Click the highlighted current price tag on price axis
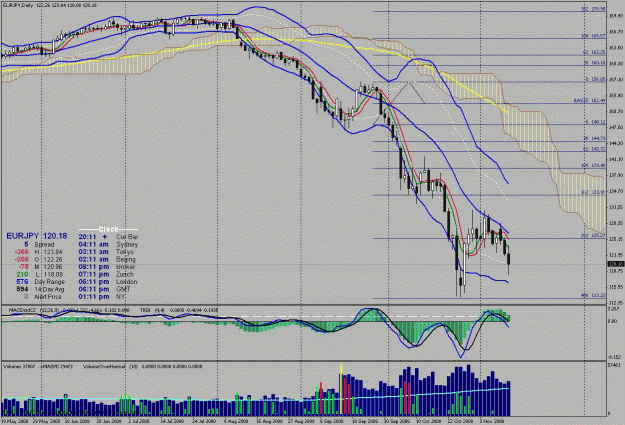Image resolution: width=625 pixels, height=425 pixels. tap(616, 264)
